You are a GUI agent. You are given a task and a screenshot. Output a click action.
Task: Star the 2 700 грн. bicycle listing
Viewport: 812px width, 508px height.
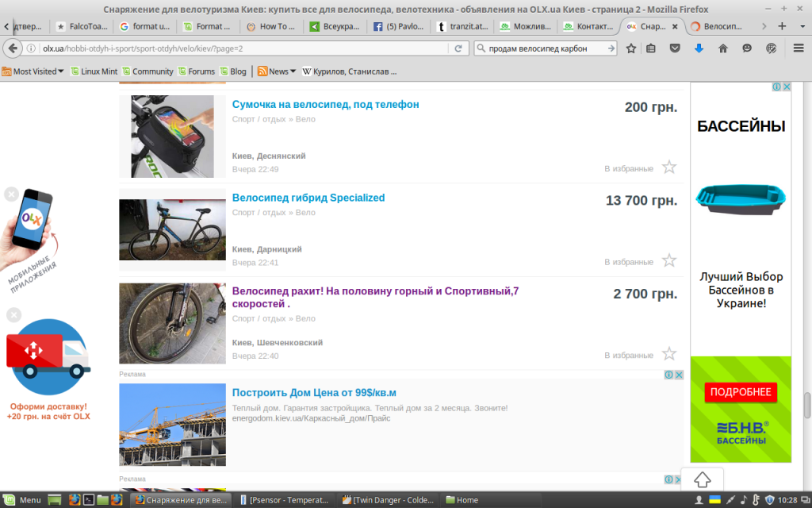(x=669, y=354)
